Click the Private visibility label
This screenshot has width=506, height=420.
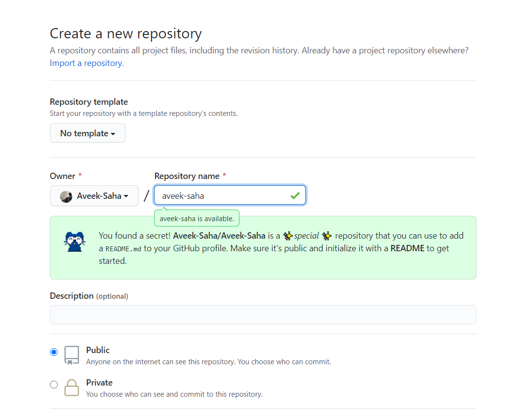pos(99,383)
